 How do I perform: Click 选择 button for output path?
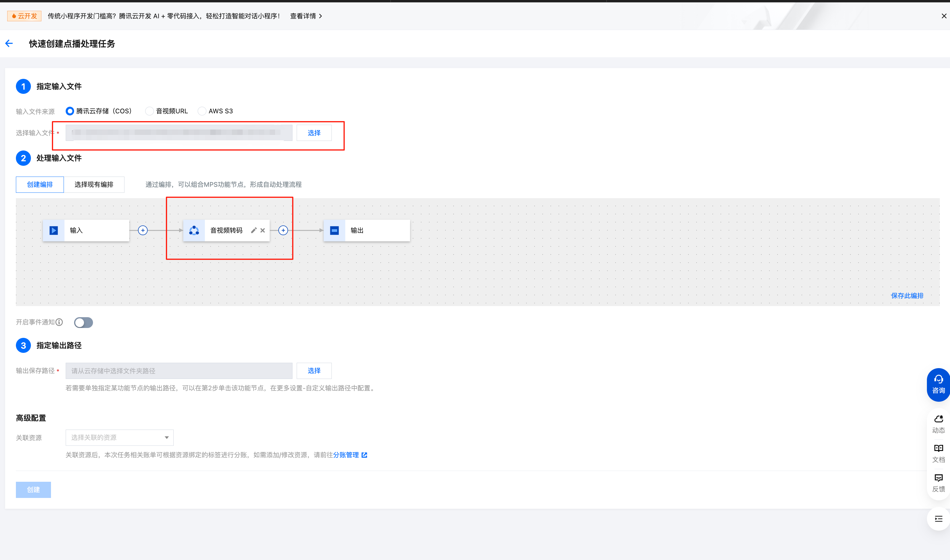coord(314,371)
